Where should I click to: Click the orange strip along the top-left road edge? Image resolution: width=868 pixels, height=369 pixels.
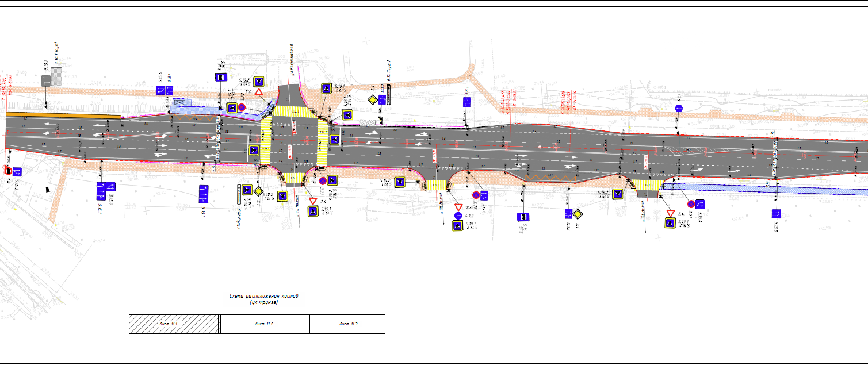[63, 116]
